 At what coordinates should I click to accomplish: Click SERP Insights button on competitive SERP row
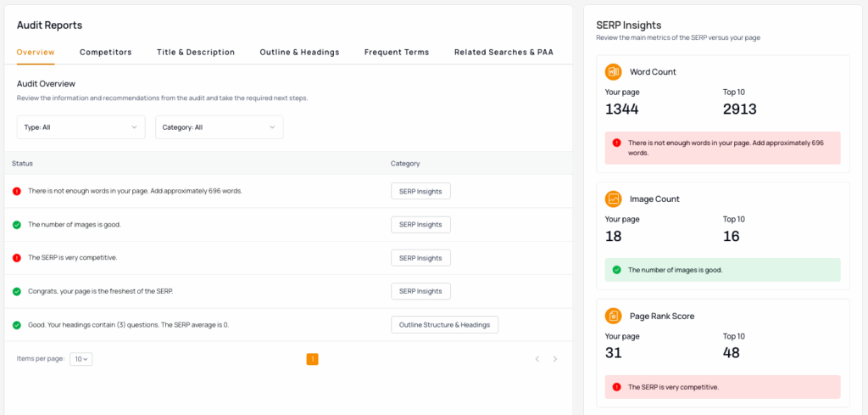click(x=420, y=258)
